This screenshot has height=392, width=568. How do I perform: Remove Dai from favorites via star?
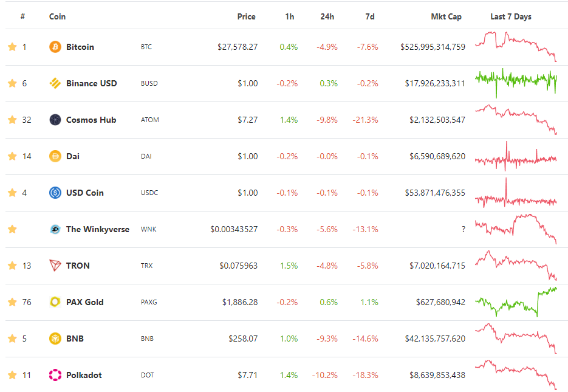click(x=12, y=156)
